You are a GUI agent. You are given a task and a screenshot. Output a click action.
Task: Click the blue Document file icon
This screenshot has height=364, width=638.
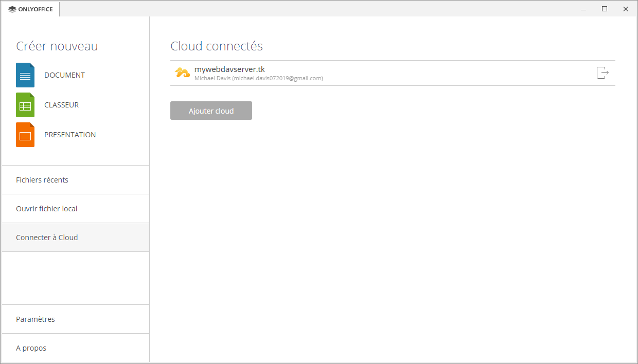(25, 75)
